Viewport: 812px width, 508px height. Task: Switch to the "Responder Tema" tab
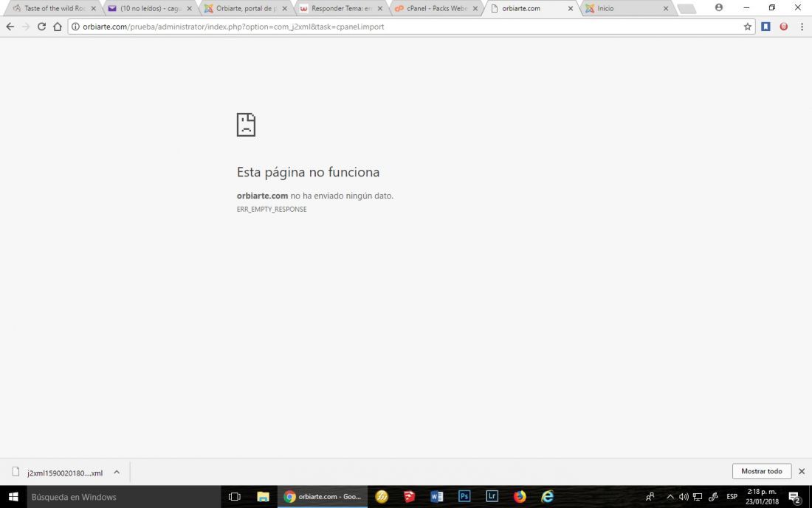pos(341,8)
